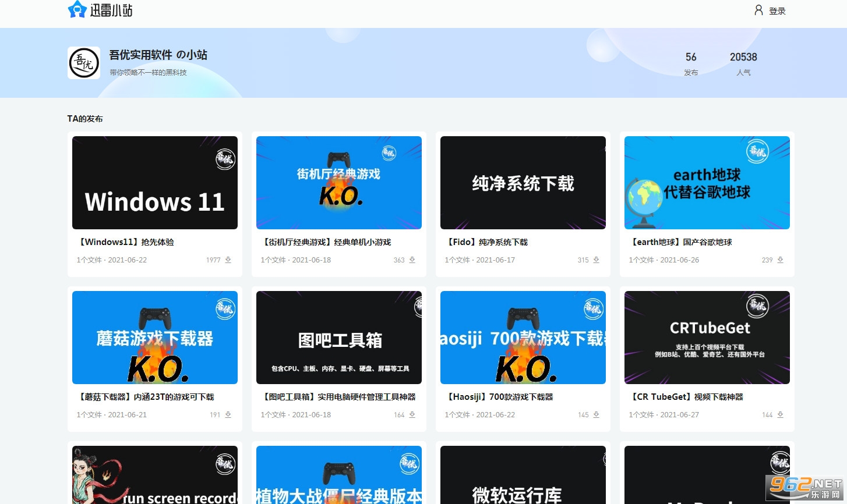The width and height of the screenshot is (847, 504).
Task: Click the 144 download count
Action: [x=767, y=415]
